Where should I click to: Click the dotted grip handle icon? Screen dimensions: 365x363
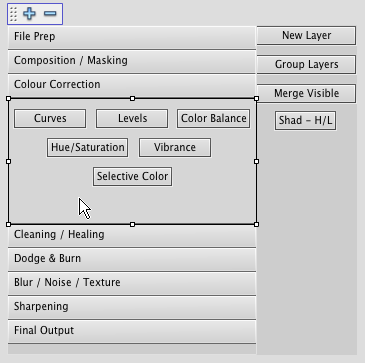click(13, 14)
